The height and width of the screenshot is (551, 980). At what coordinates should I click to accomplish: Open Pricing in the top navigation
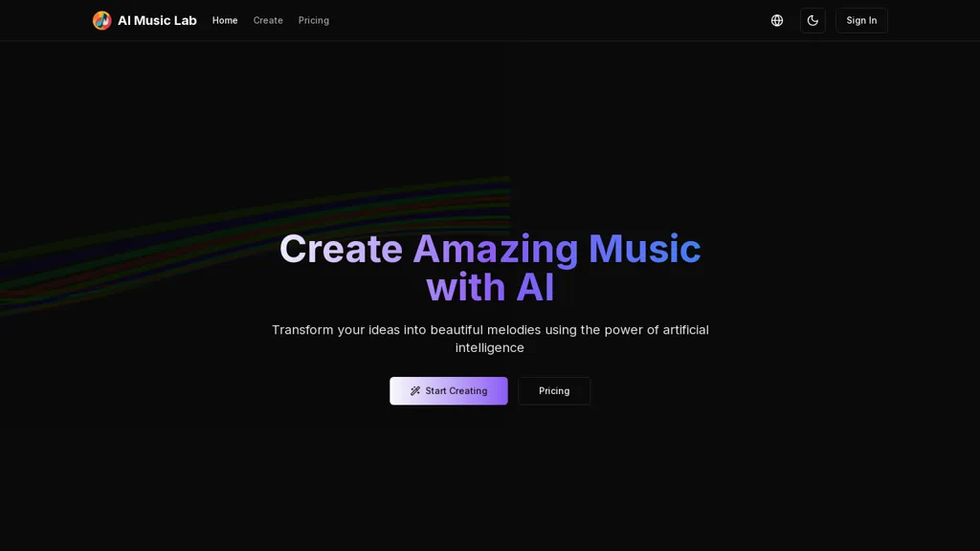pyautogui.click(x=314, y=21)
